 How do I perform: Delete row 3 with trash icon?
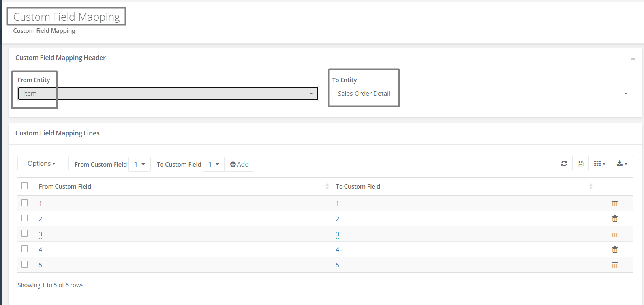coord(615,234)
